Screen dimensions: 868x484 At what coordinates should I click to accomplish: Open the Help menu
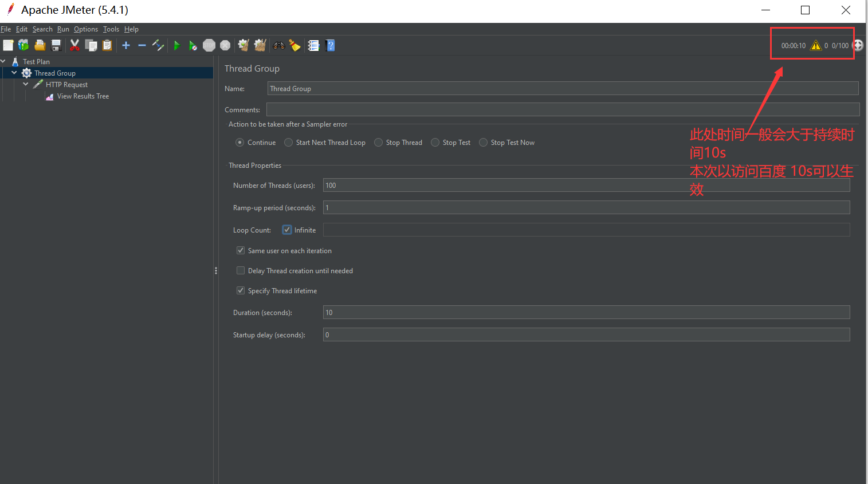tap(131, 29)
